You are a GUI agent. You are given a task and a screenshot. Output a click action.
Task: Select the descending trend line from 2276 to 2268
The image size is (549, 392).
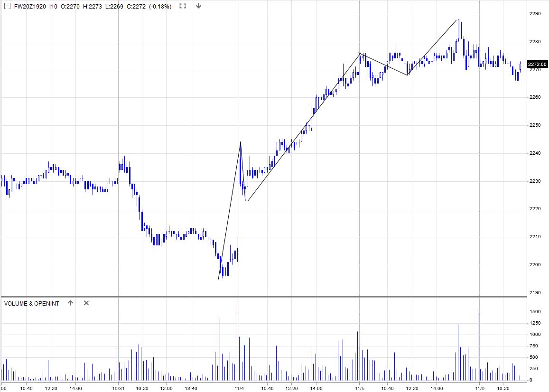[x=384, y=64]
